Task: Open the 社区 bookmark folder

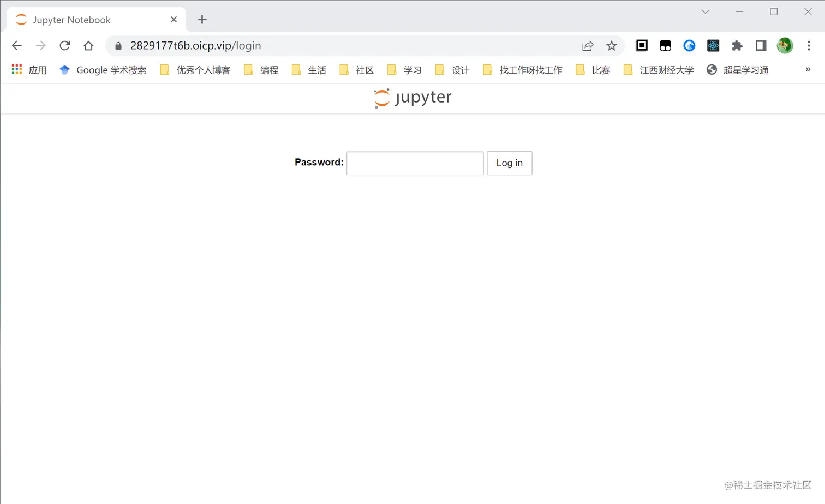Action: 357,70
